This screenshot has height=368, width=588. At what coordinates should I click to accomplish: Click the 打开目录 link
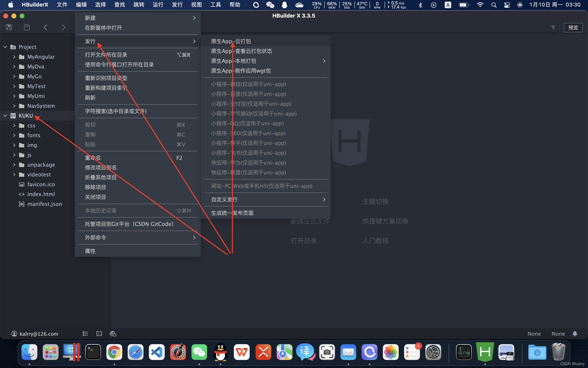click(x=304, y=241)
